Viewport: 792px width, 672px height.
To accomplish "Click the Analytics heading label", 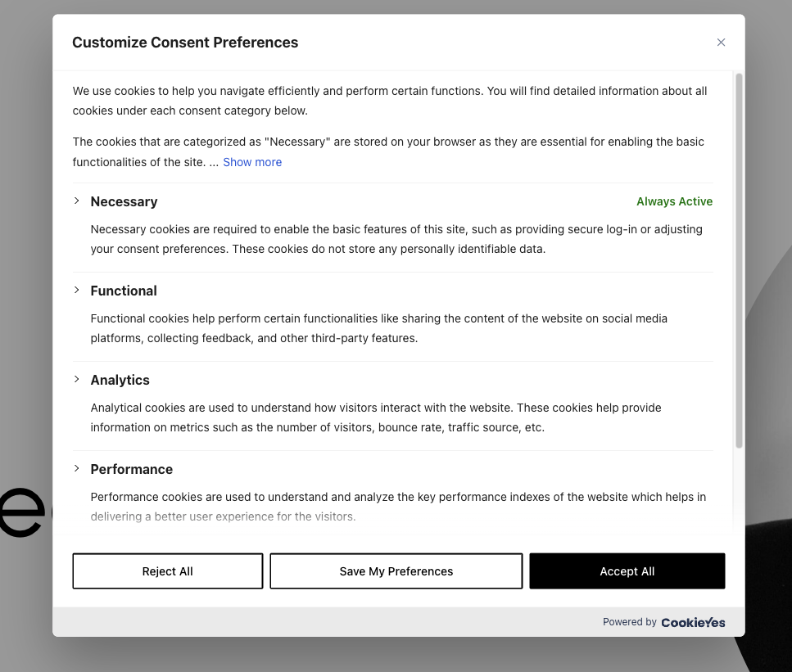I will 120,380.
